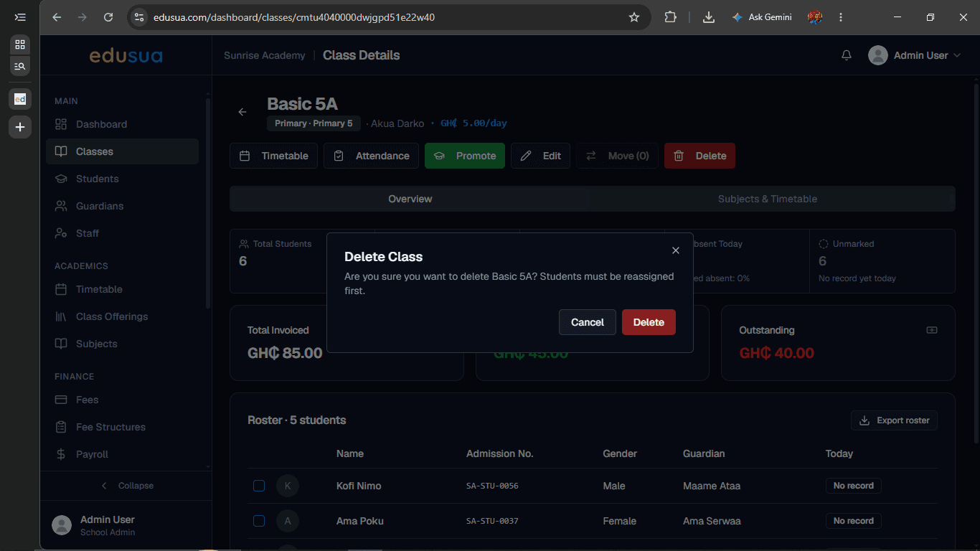Viewport: 980px width, 551px height.
Task: Open Fee Structures in sidebar
Action: click(122, 427)
